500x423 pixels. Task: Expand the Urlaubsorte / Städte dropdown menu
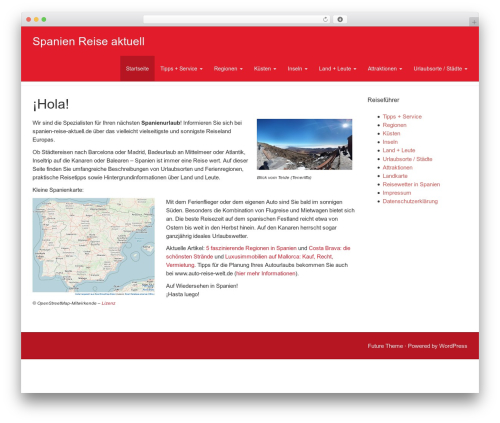click(440, 69)
